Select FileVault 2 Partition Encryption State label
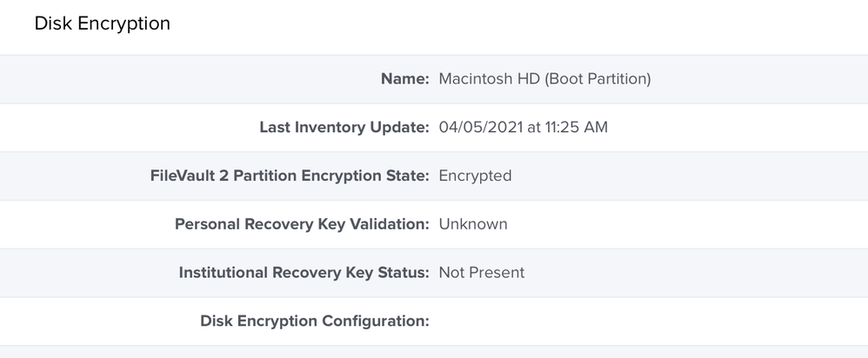The height and width of the screenshot is (358, 868). click(290, 176)
